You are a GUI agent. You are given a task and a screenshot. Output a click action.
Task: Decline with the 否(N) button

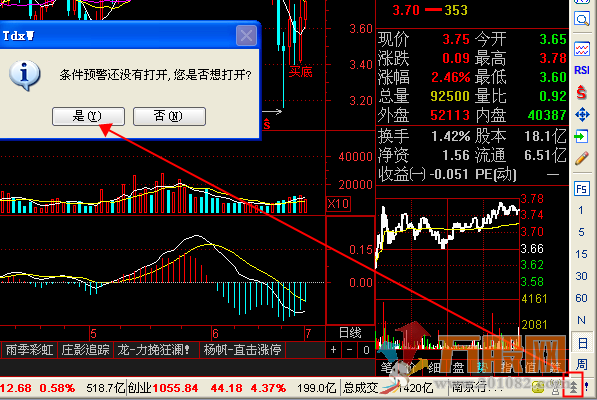(x=169, y=116)
